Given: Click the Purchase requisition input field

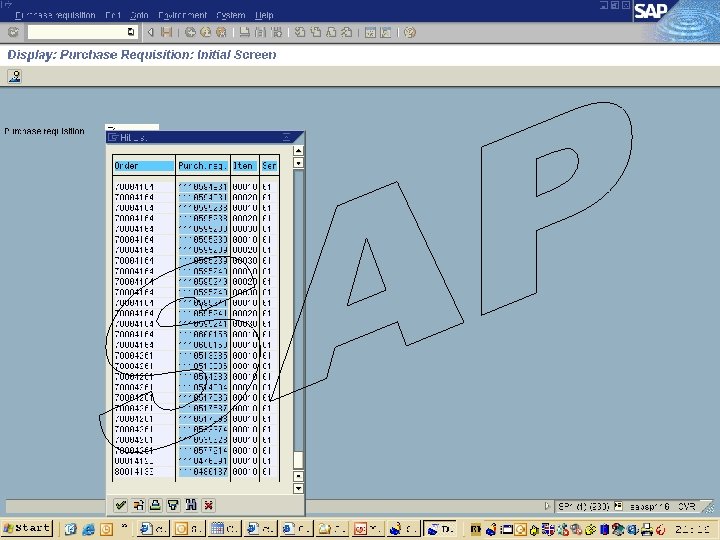Looking at the screenshot, I should tap(132, 127).
